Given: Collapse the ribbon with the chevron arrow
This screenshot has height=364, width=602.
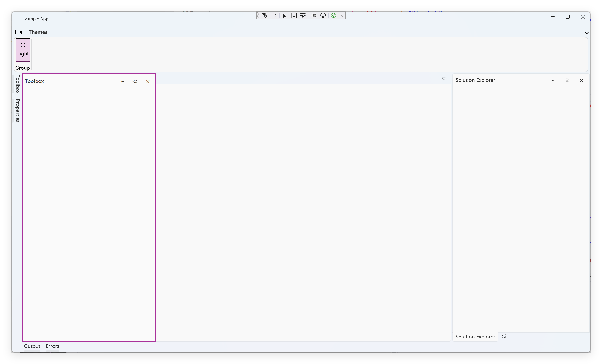Looking at the screenshot, I should pos(587,33).
